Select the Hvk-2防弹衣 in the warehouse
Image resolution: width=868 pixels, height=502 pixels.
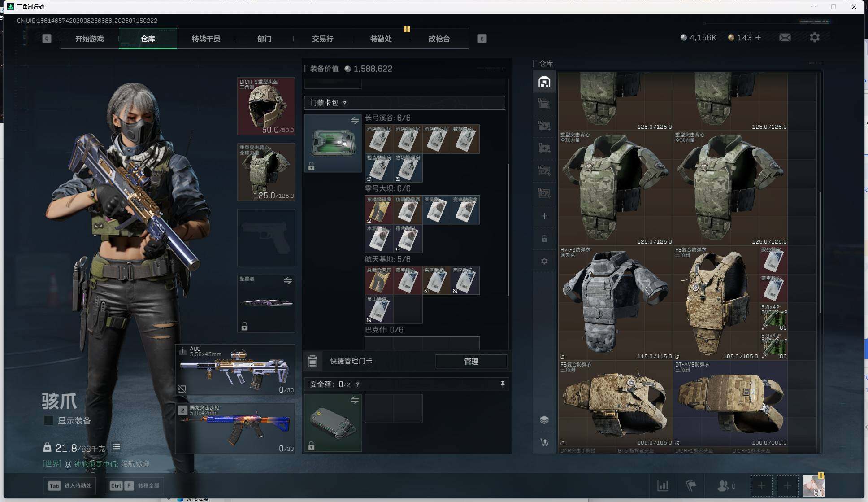[616, 303]
